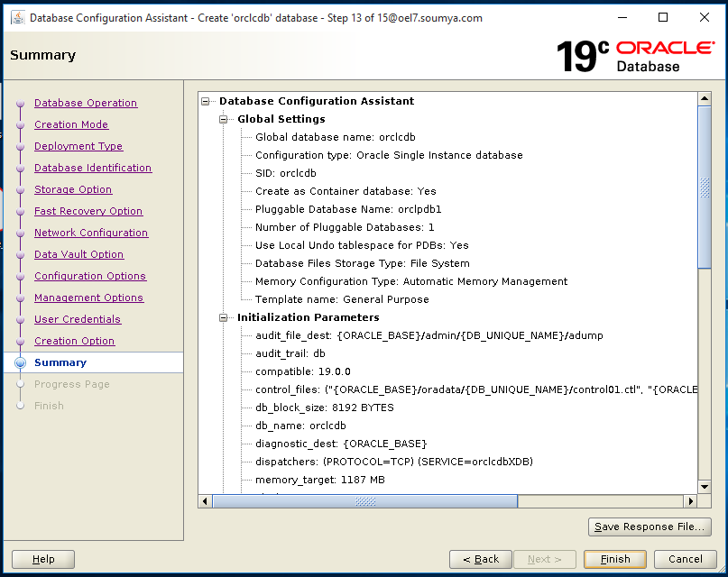Select the diagnostic_dest parameter row
Screen dimensions: 728x577
[x=341, y=444]
